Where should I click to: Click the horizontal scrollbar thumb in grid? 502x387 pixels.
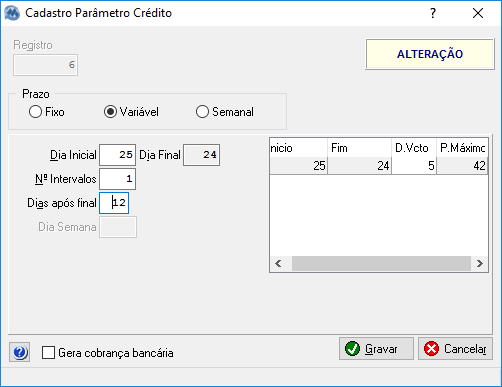click(381, 264)
